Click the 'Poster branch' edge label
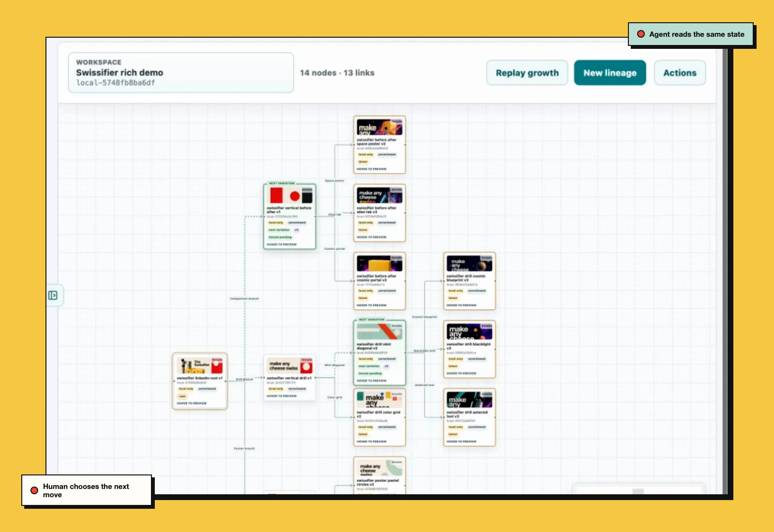Viewport: 774px width, 532px height. point(244,449)
